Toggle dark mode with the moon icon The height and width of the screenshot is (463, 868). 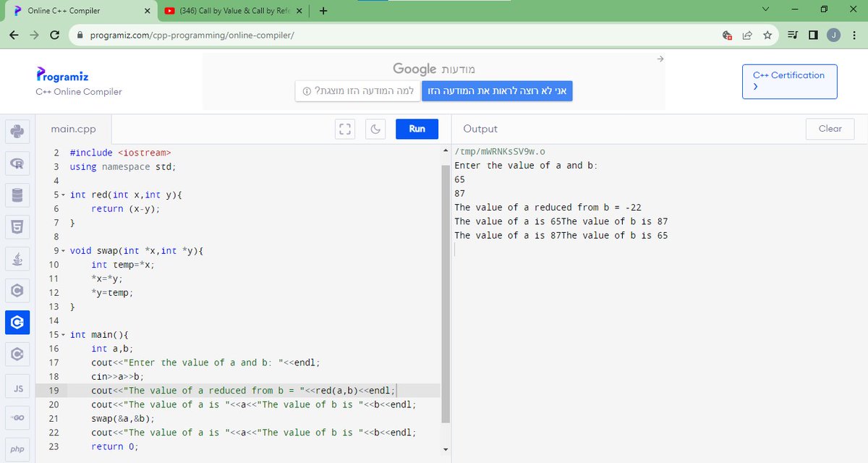pos(375,128)
